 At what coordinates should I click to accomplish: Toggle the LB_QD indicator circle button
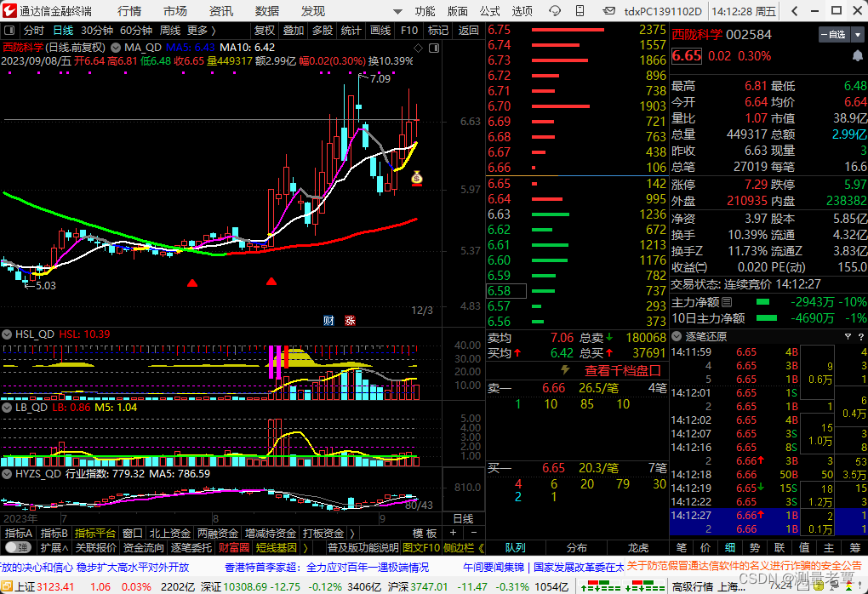[x=7, y=408]
